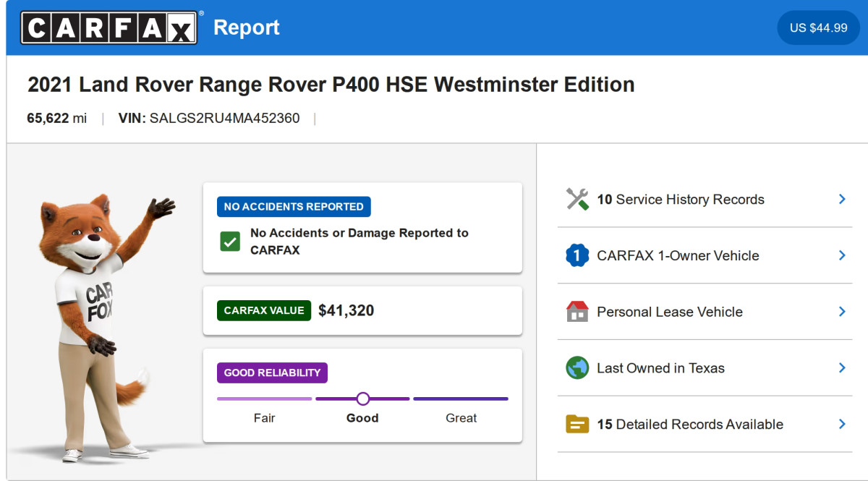Select the No Accidents Reported badge
Screen dimensions: 868x481
coord(294,207)
